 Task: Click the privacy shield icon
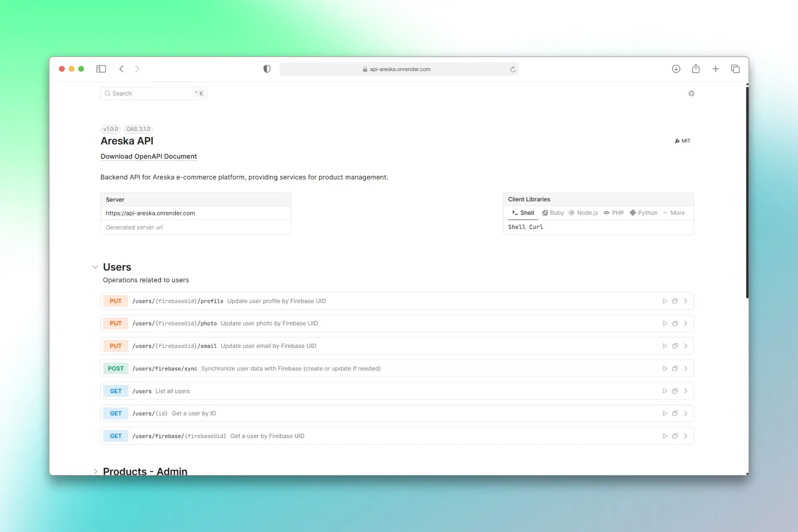[267, 69]
